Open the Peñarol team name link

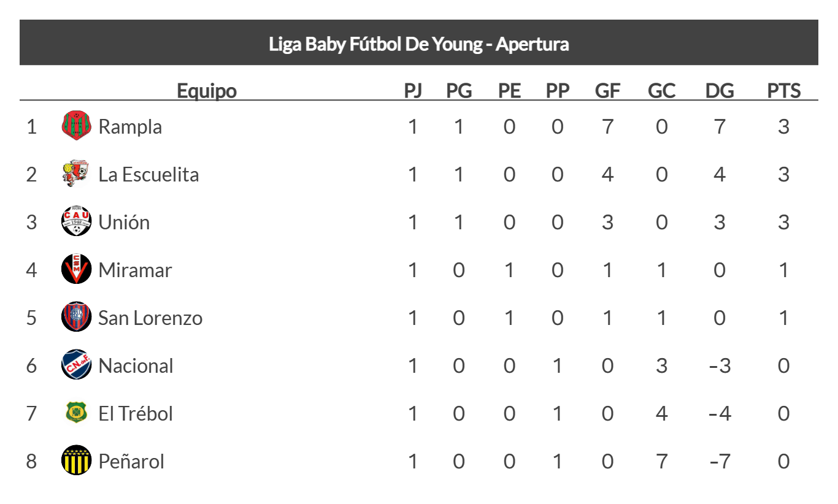coord(131,462)
